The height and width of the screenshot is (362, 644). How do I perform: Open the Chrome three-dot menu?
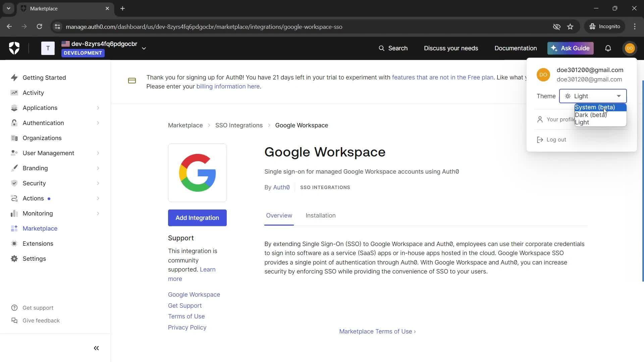[x=635, y=26]
